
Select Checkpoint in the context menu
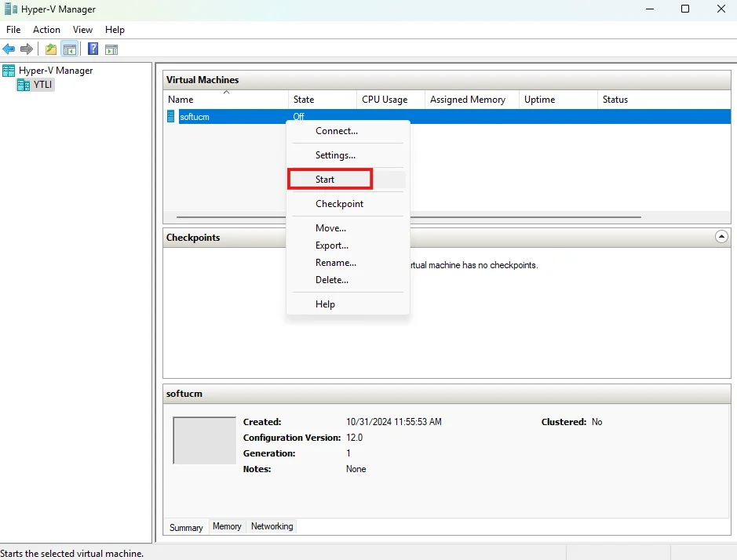pos(348,204)
